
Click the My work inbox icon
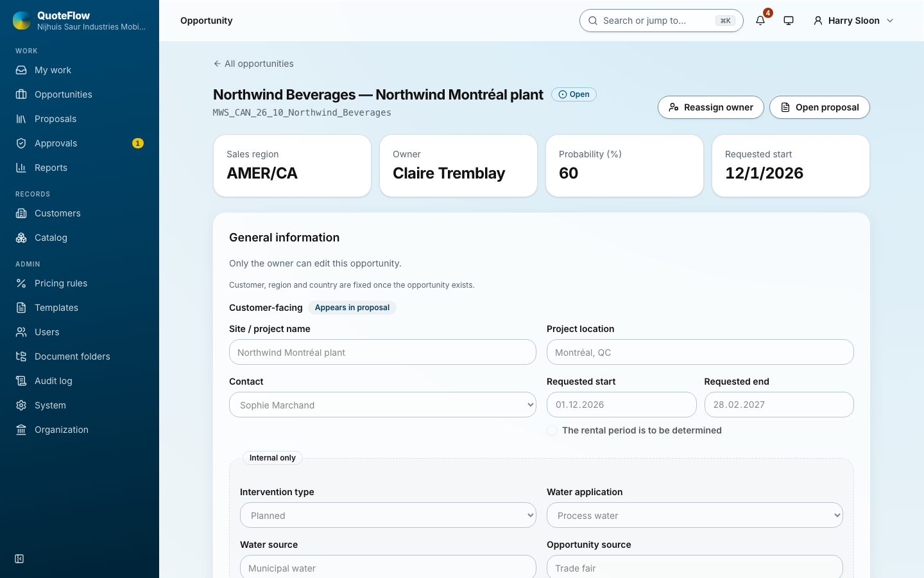tap(21, 70)
